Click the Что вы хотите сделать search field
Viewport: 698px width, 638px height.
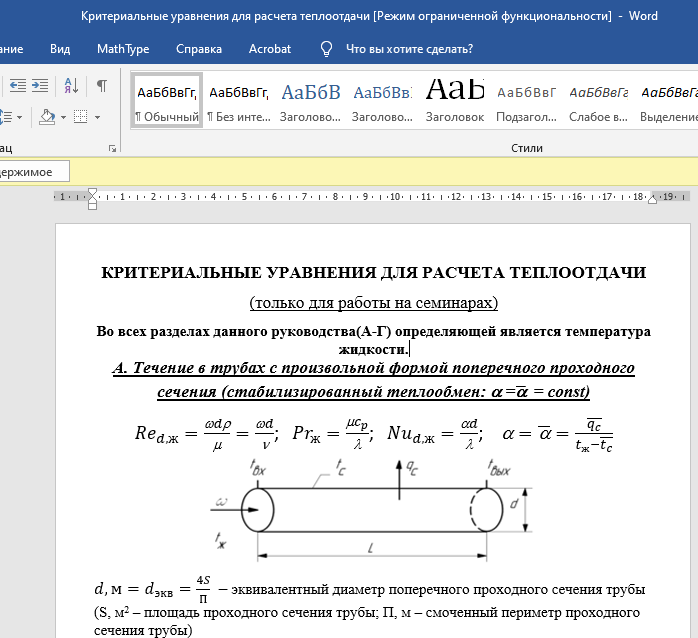click(409, 48)
